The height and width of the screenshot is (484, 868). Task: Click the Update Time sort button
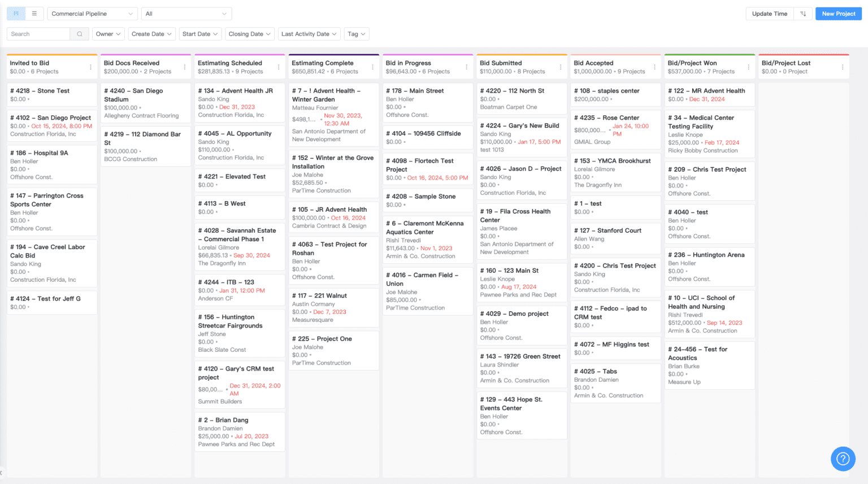pyautogui.click(x=769, y=14)
